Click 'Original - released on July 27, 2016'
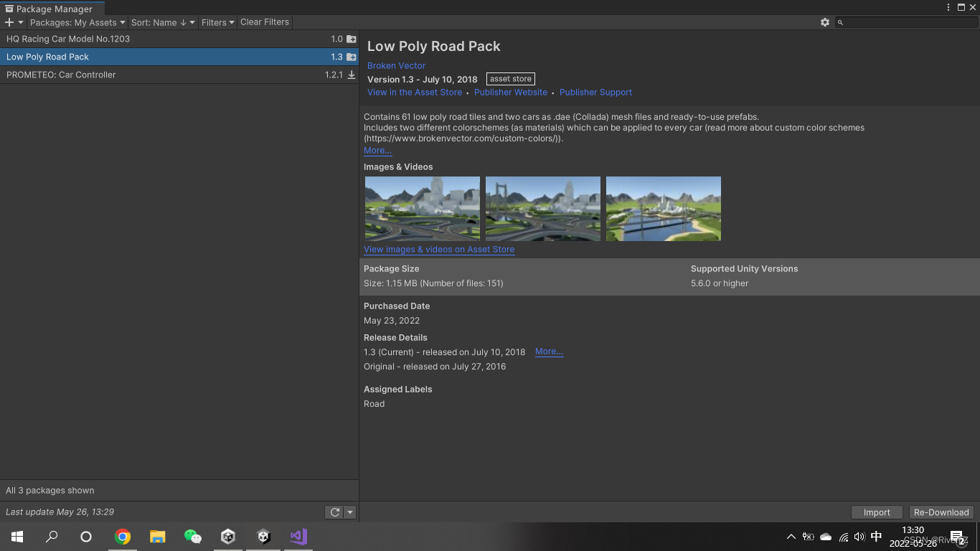980x551 pixels. pos(435,367)
